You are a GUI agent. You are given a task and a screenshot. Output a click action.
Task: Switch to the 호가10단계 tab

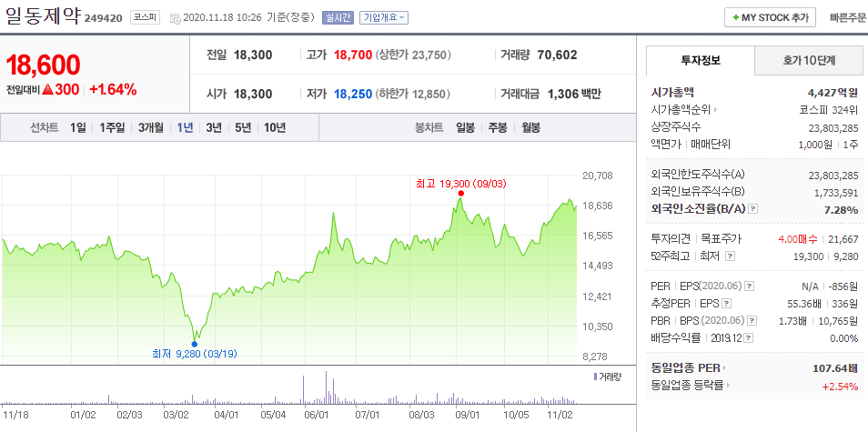809,61
